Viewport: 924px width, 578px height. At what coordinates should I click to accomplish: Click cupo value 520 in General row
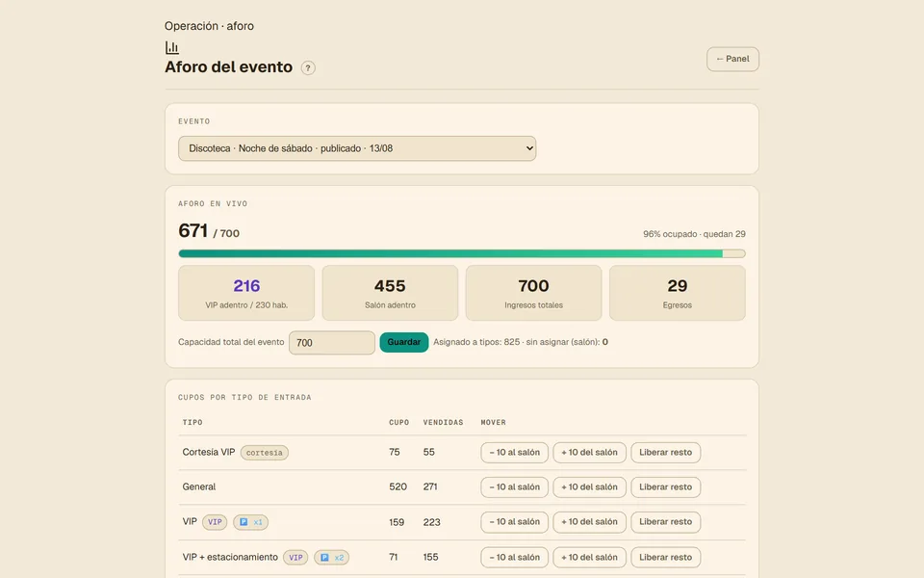click(x=398, y=487)
